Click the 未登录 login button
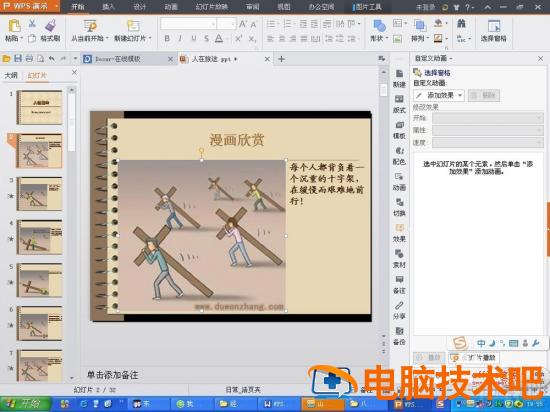Screen dimensions: 550x412 point(425,7)
